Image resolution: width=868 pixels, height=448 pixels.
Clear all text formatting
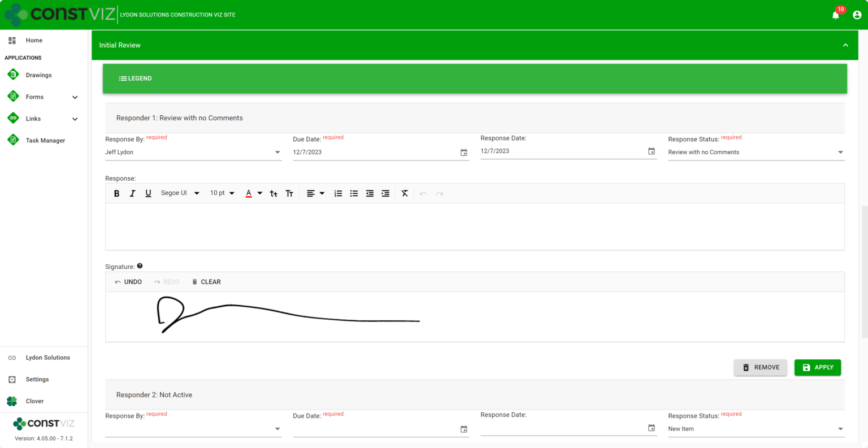point(404,193)
